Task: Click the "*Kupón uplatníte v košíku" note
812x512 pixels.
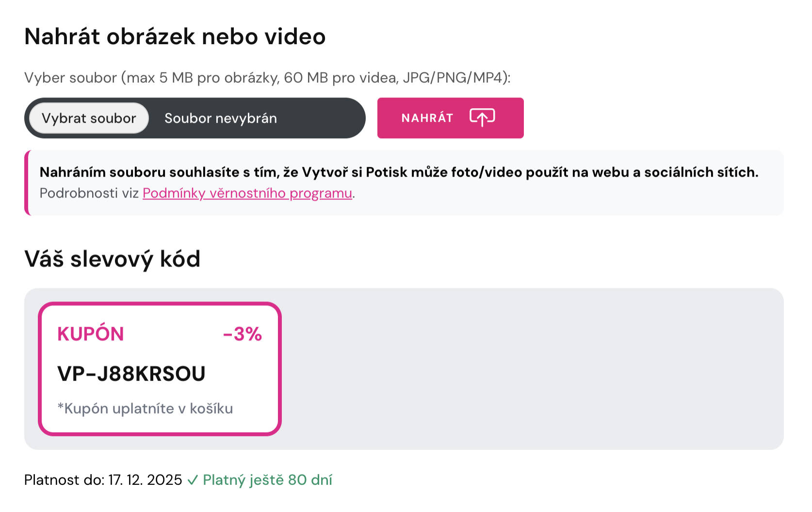Action: [x=145, y=409]
